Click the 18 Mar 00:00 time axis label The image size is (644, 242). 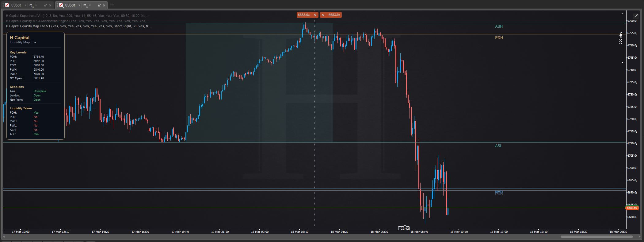pos(260,232)
